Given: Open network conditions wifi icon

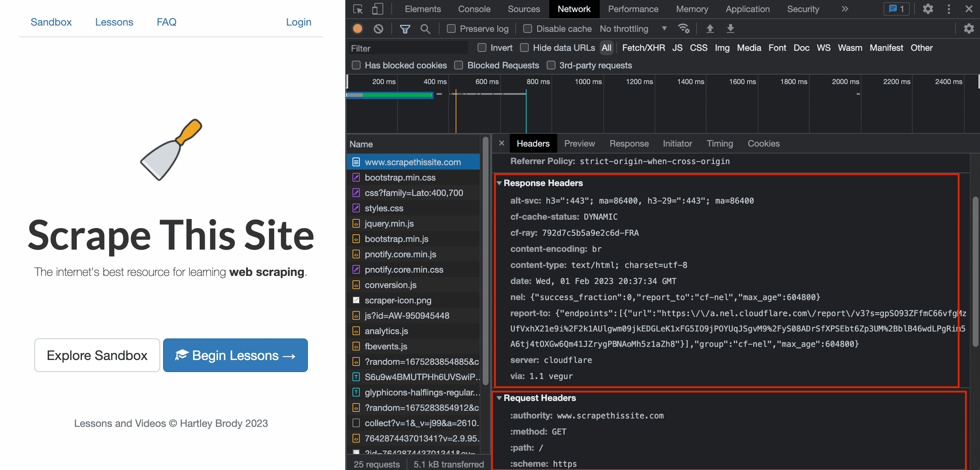Looking at the screenshot, I should pos(684,29).
